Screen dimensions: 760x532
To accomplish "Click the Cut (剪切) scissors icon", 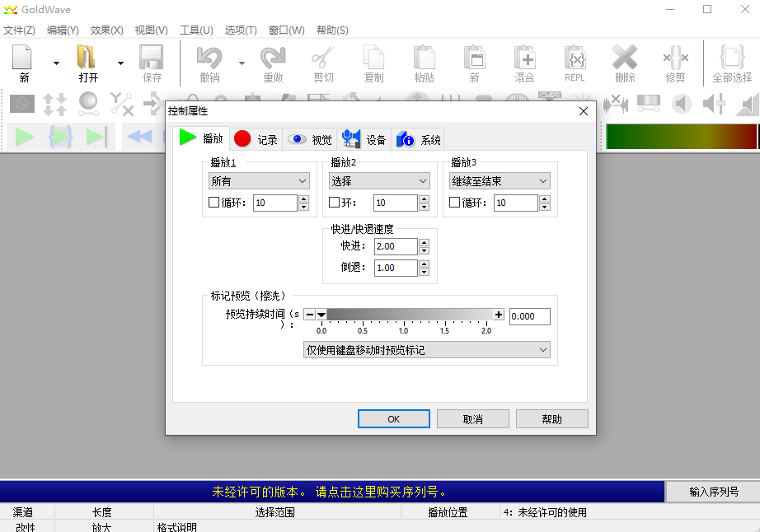I will [323, 58].
